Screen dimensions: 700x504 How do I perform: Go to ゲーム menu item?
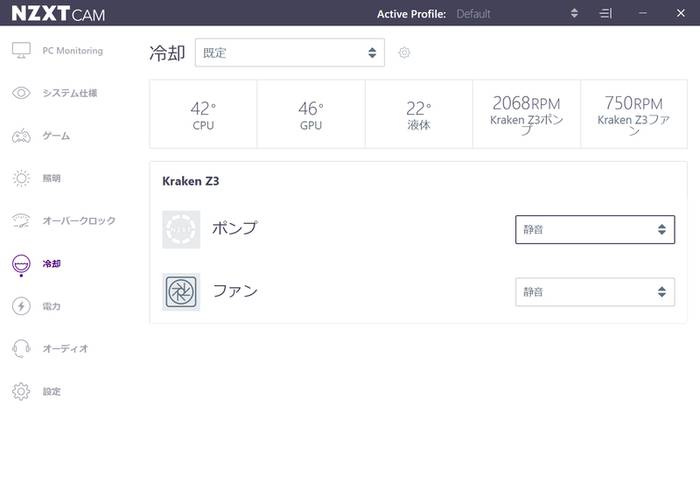[x=56, y=136]
